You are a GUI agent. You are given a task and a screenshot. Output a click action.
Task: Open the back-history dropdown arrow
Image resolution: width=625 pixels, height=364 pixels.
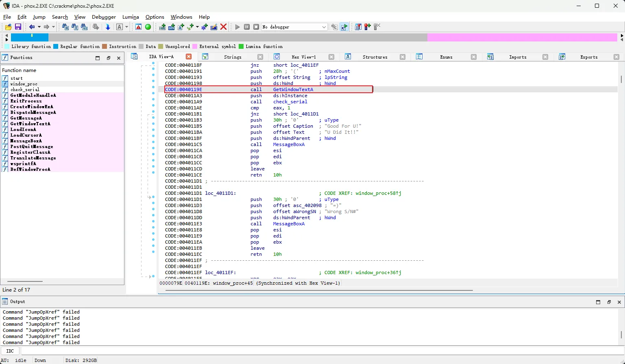[39, 27]
